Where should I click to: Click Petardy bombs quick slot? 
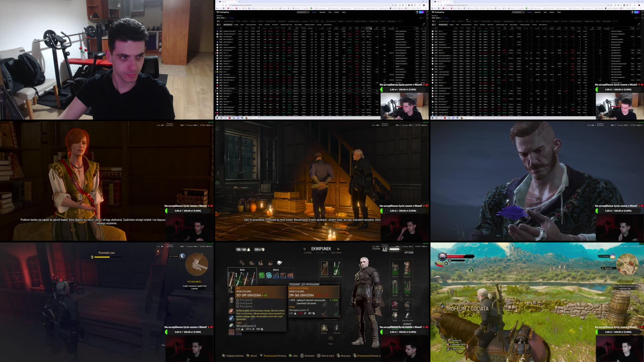324,328
